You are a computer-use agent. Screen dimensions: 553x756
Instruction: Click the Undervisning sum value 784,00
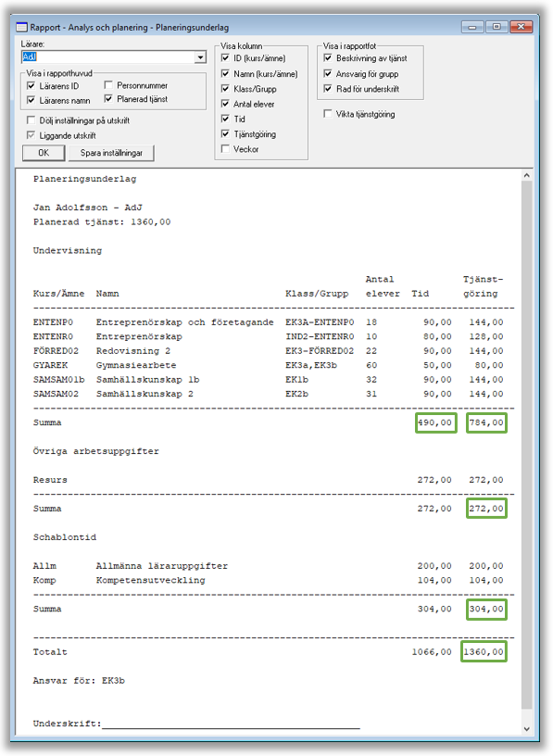coord(486,422)
